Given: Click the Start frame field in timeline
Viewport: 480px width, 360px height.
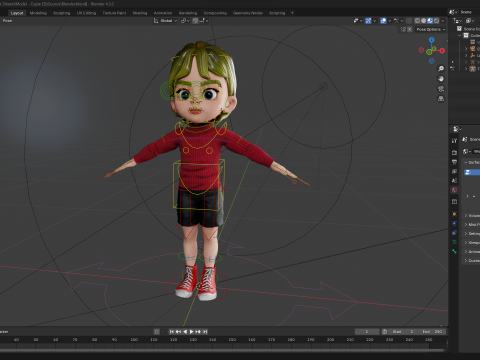Looking at the screenshot, I should 402,331.
